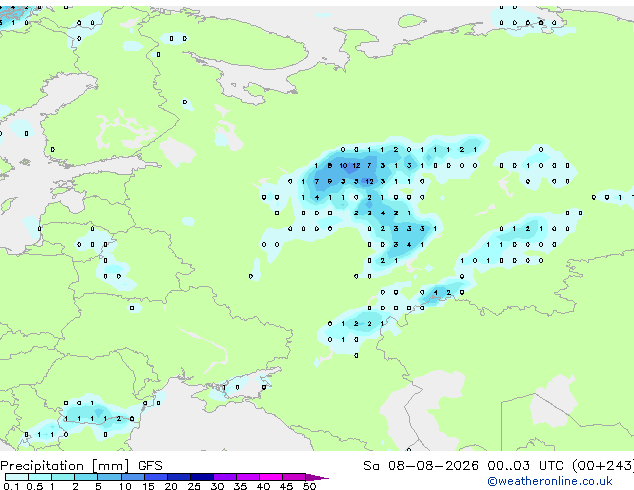Click the 45–50 mm legend swatch
This screenshot has height=490, width=634.
click(x=294, y=477)
